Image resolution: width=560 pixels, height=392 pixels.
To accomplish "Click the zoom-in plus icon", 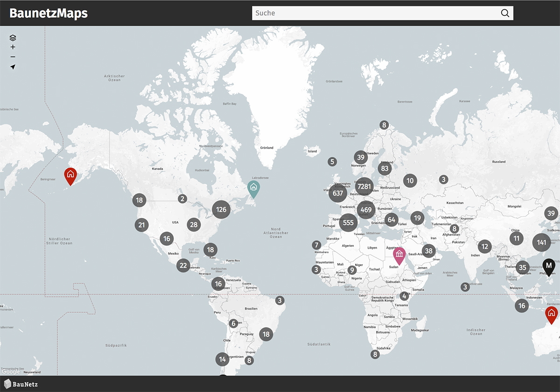I will (13, 46).
